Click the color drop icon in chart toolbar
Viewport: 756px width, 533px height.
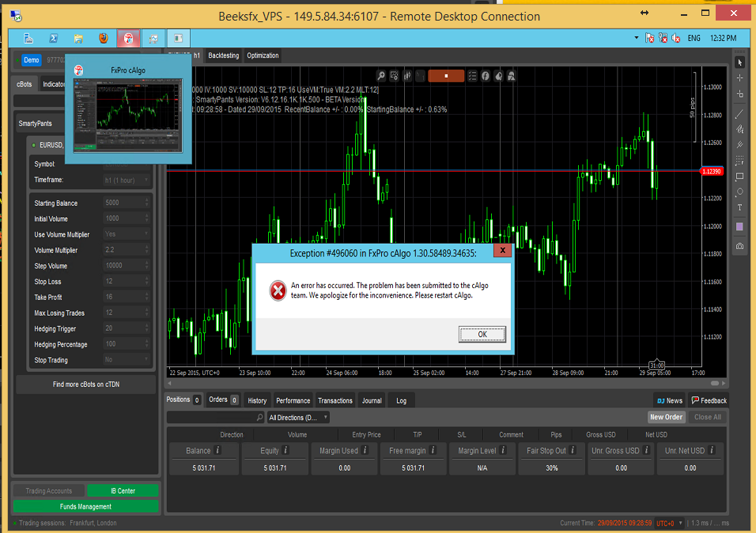[498, 76]
